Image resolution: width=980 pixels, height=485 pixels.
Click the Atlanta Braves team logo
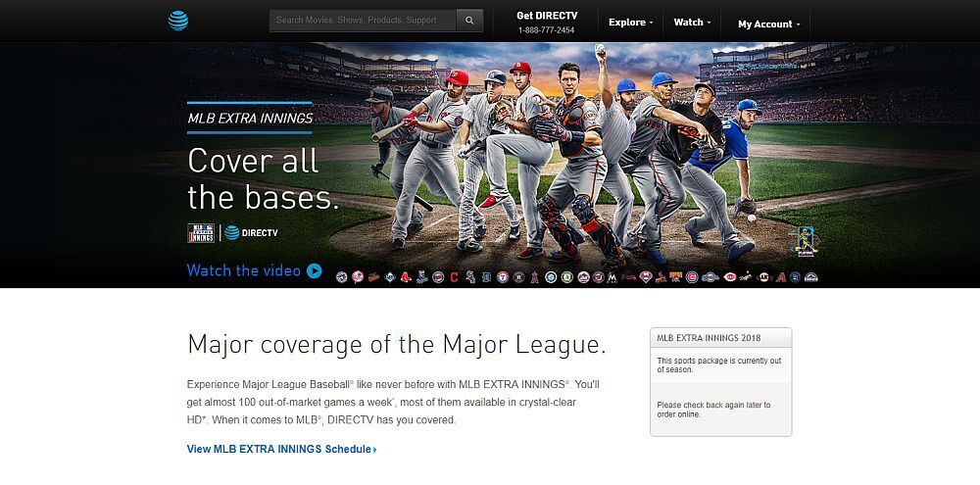[x=628, y=277]
